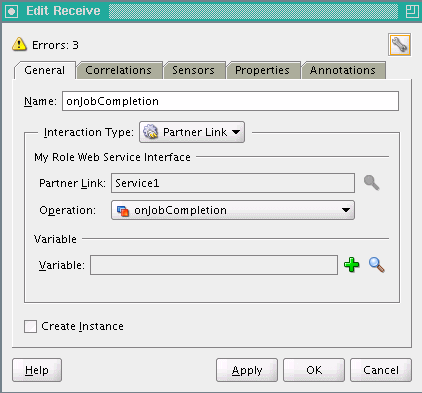Open the Annotations tab
This screenshot has width=422, height=393.
click(343, 70)
